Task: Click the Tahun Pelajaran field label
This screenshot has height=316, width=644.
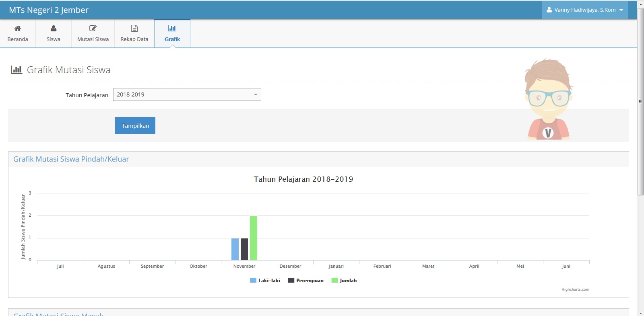Action: pos(87,95)
